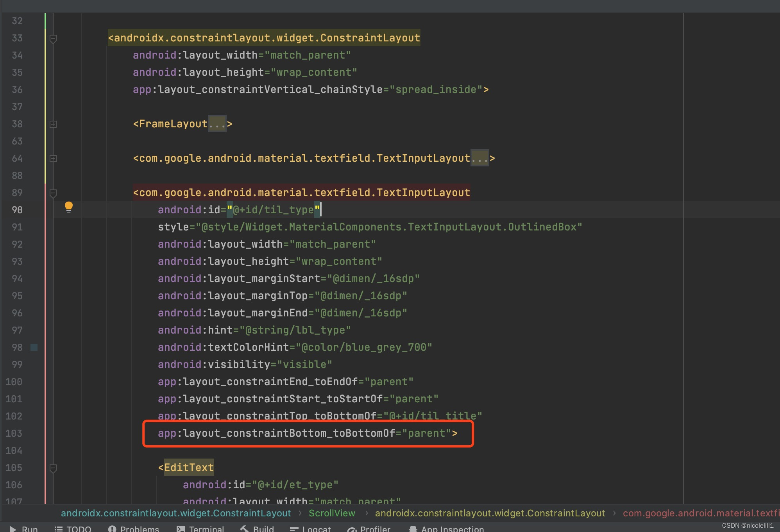
Task: Expand the folded TextInputLayout at line 64
Action: click(x=53, y=158)
